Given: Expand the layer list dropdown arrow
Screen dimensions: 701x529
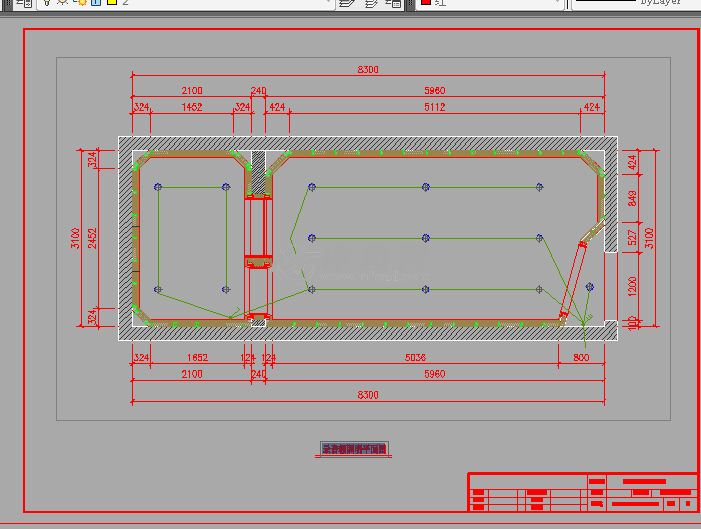Looking at the screenshot, I should tap(328, 4).
